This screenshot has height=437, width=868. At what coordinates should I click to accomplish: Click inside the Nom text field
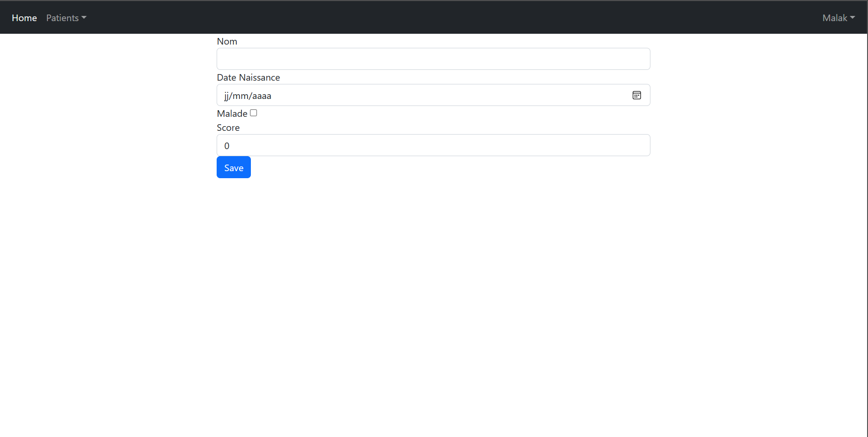tap(432, 59)
